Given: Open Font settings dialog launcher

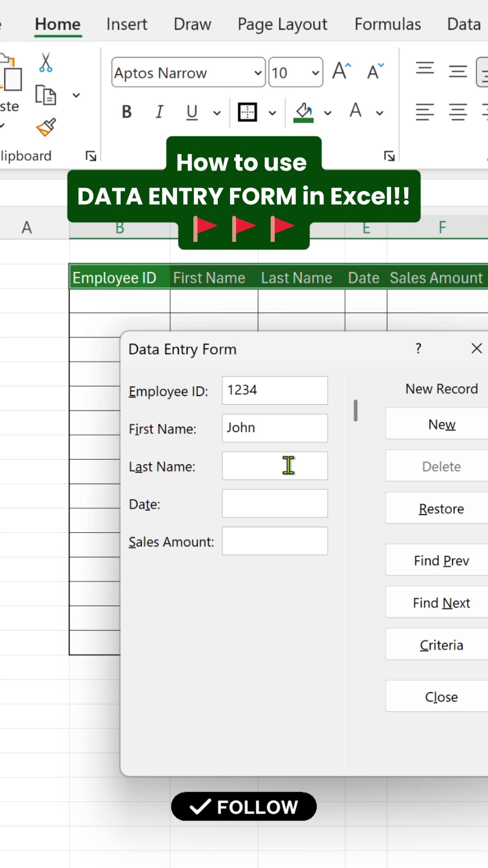Looking at the screenshot, I should (x=389, y=156).
